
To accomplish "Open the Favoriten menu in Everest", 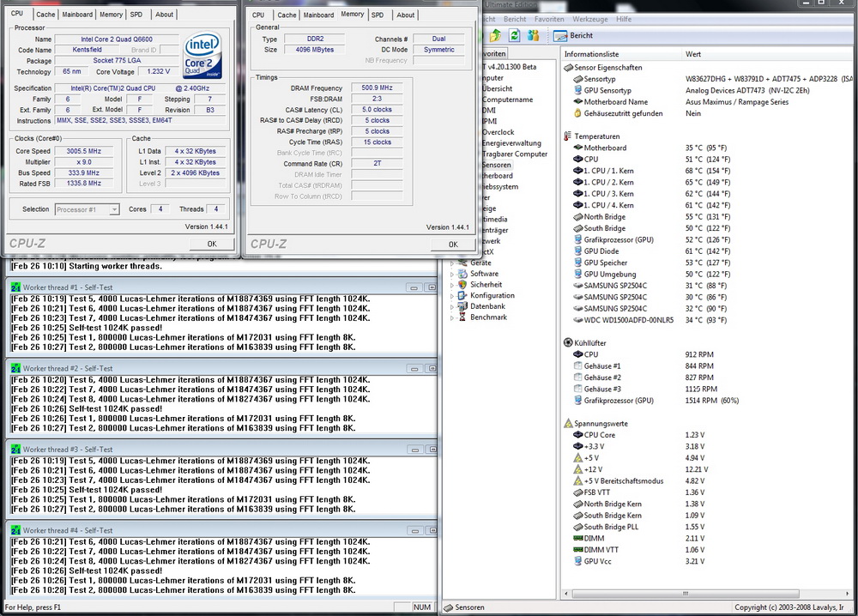I will click(549, 19).
